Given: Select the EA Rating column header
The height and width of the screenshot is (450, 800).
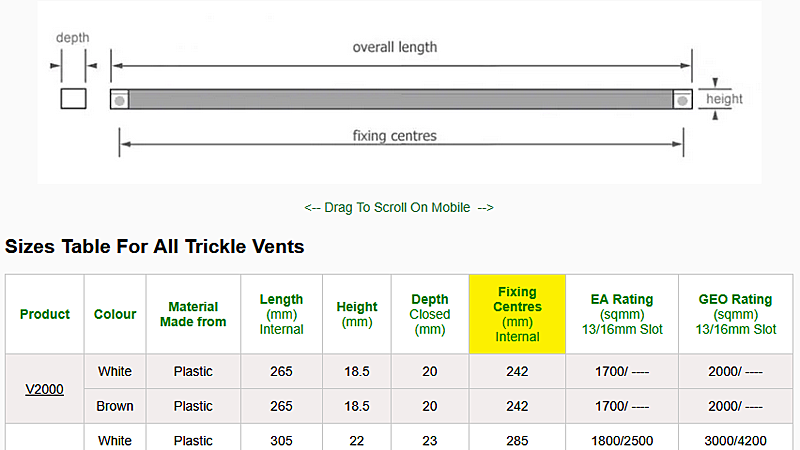Looking at the screenshot, I should (622, 314).
